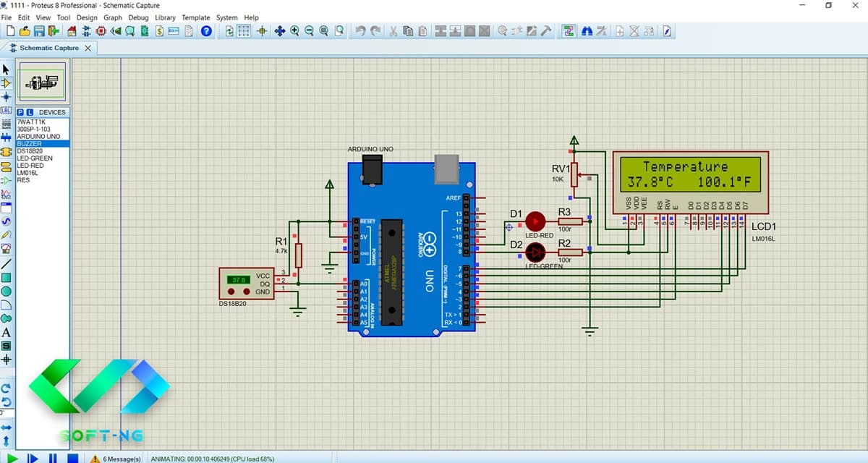Cut selection with the scissors icon

coord(393,31)
